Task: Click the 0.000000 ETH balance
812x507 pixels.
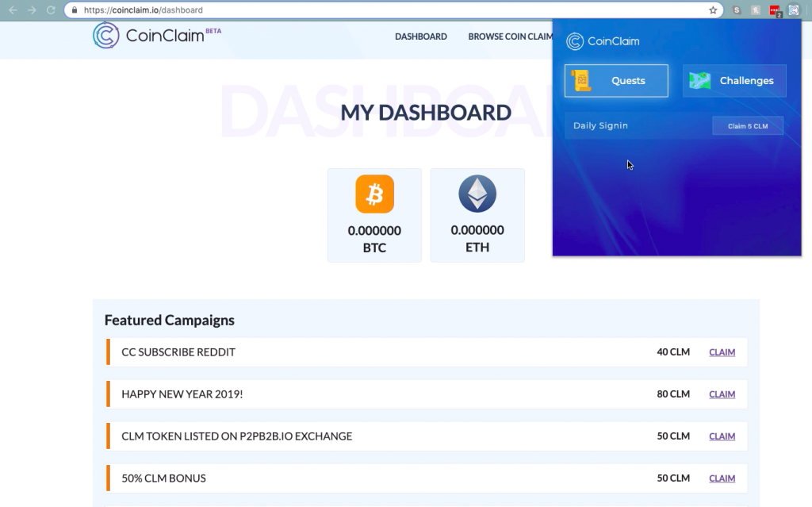Action: pyautogui.click(x=477, y=239)
